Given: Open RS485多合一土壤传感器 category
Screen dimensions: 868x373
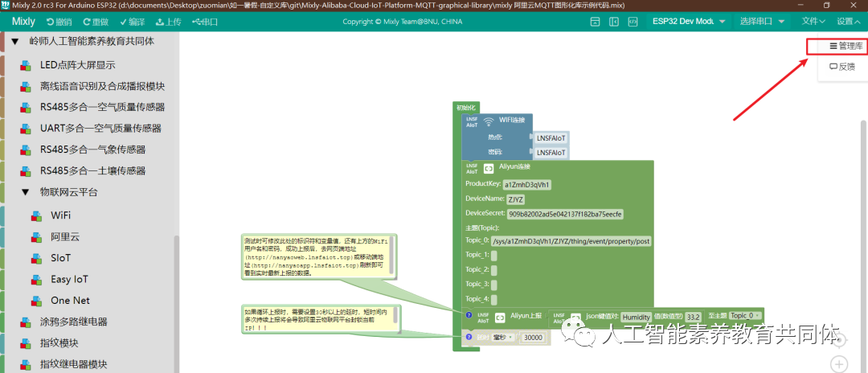Looking at the screenshot, I should (x=93, y=171).
